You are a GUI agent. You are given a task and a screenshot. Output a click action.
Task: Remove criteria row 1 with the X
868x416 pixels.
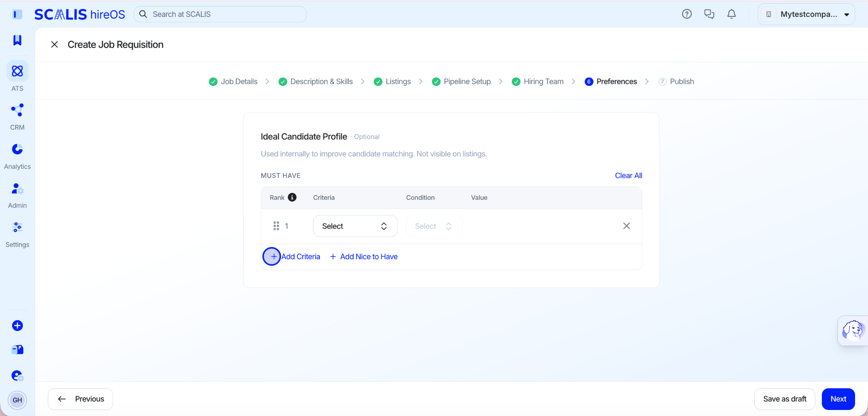coord(626,226)
